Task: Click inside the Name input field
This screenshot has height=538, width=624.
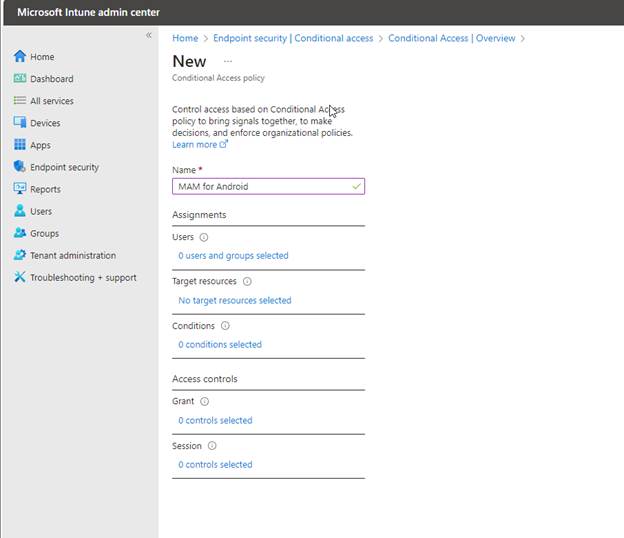Action: tap(260, 186)
